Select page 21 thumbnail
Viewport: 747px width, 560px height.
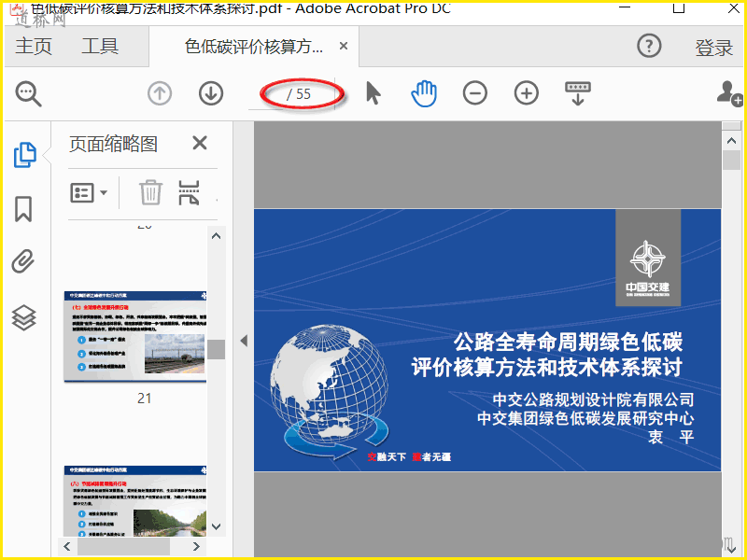click(x=135, y=337)
